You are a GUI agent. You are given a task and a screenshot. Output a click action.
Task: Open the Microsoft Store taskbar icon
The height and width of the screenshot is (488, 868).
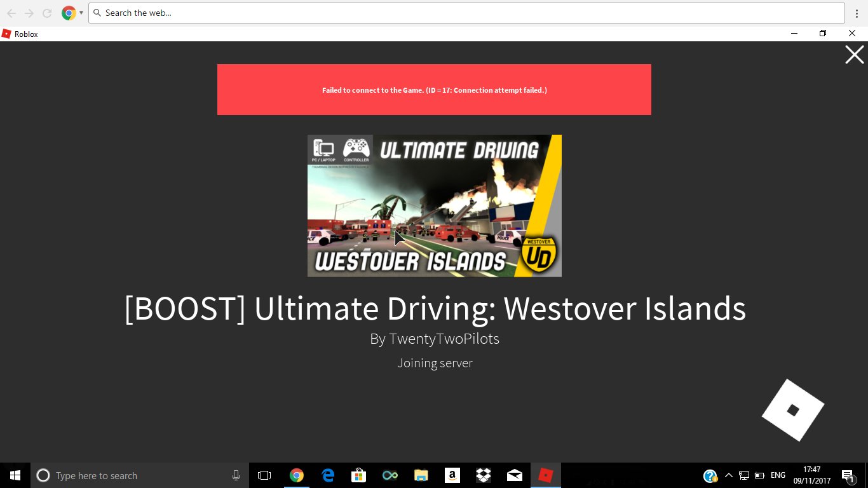click(x=359, y=475)
